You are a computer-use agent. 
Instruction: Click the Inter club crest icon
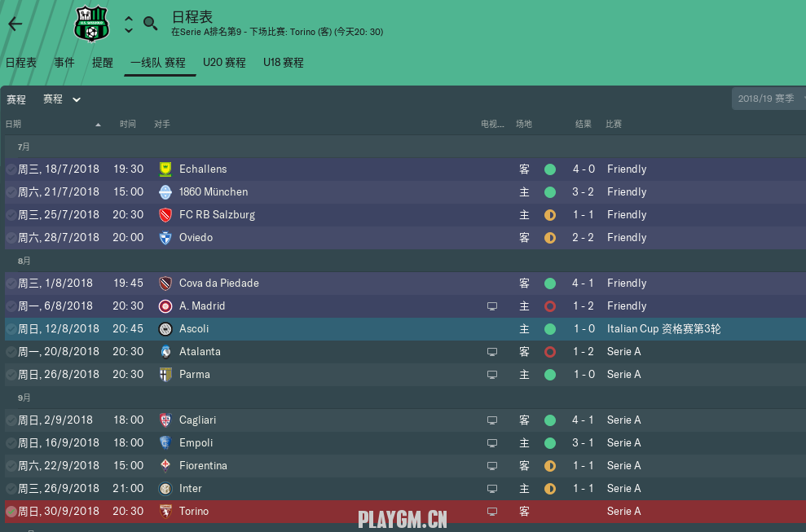click(x=165, y=489)
